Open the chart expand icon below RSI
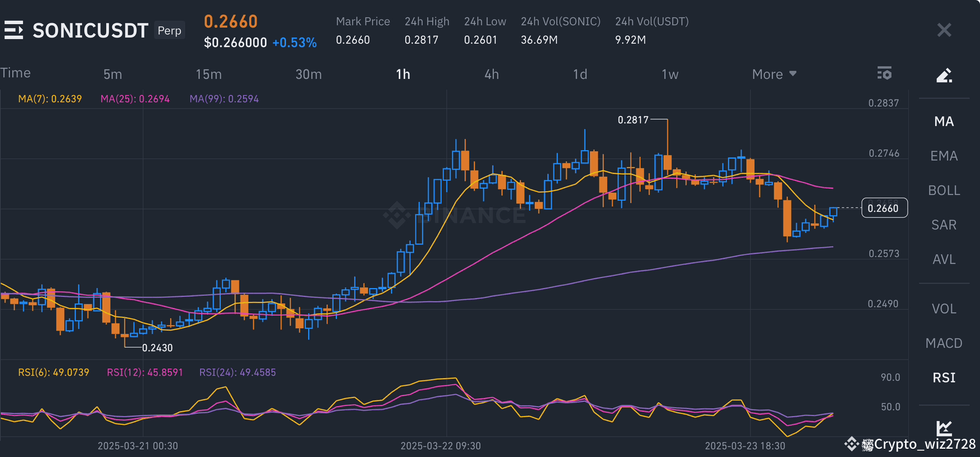 point(944,428)
